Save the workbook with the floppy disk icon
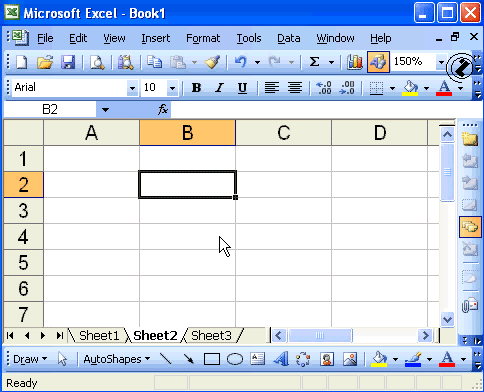Image resolution: width=484 pixels, height=392 pixels. [x=68, y=62]
